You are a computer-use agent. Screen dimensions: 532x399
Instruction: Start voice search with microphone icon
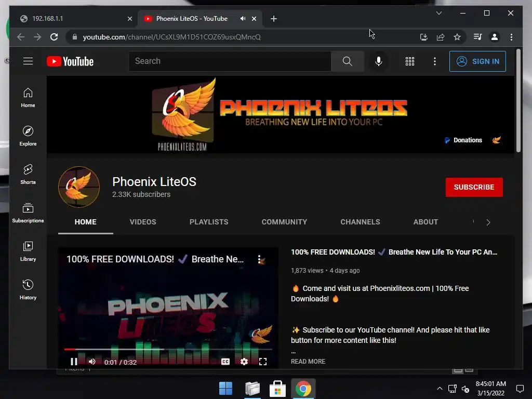(379, 61)
